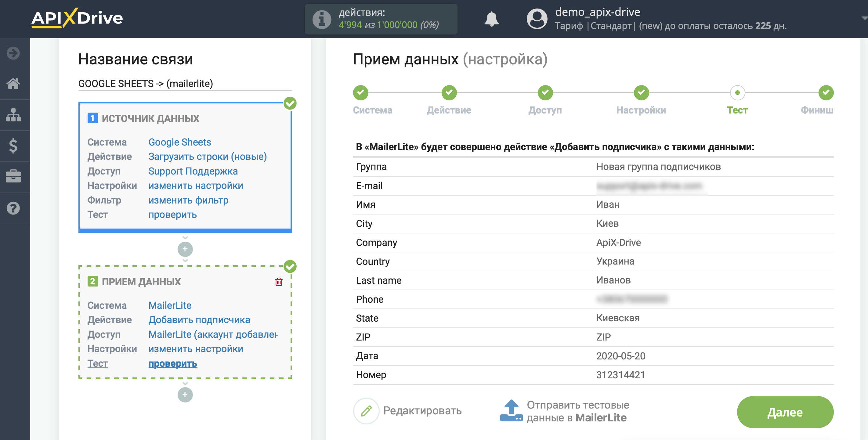Open the briefcase services icon
This screenshot has width=868, height=440.
point(13,176)
